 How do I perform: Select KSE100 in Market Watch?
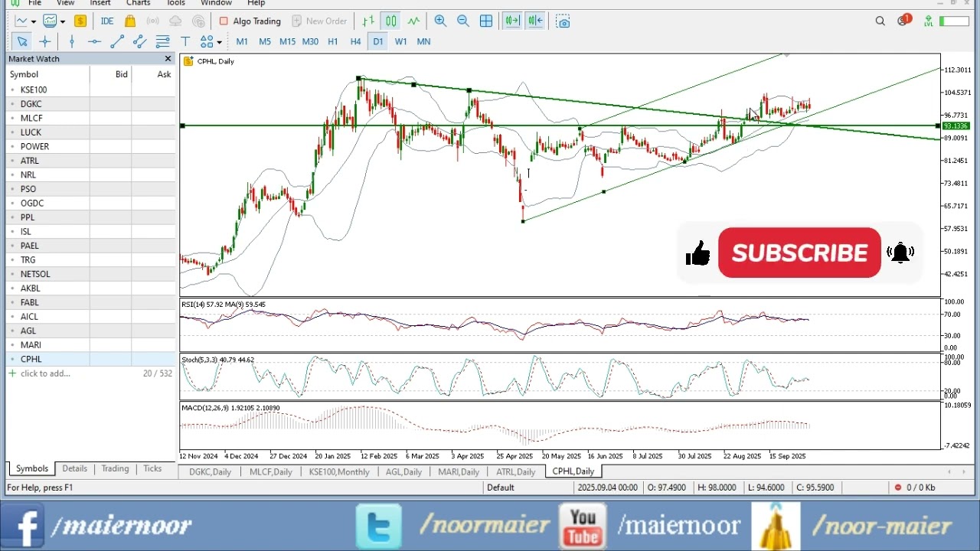point(91,90)
